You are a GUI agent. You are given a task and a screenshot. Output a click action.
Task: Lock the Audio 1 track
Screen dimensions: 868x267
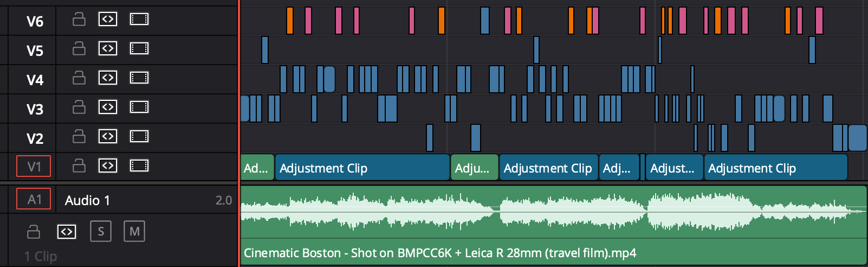(34, 232)
